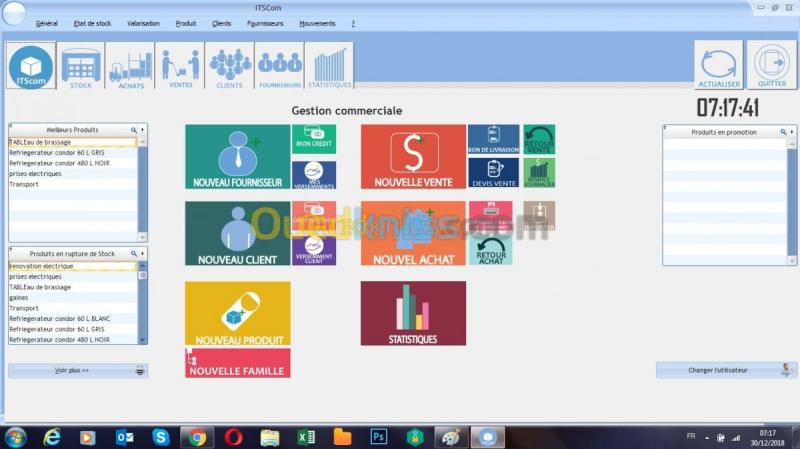Click Produits en promotion scrollbar down arrow
Viewport: 800px width, 449px height.
792,261
